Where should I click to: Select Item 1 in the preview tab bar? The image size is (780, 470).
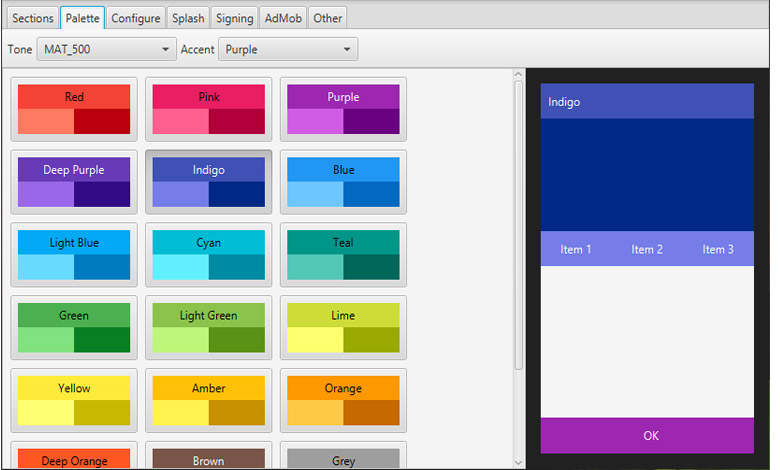pos(576,249)
